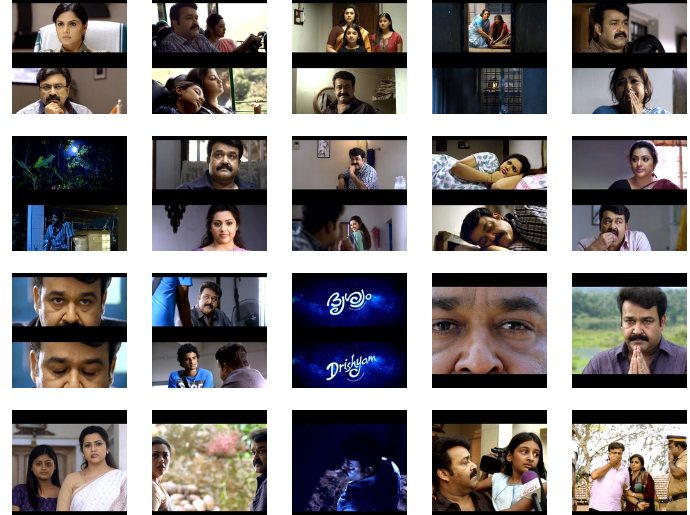690x515 pixels.
Task: Open thumbnail of two women sitting in doorway
Action: click(x=489, y=28)
